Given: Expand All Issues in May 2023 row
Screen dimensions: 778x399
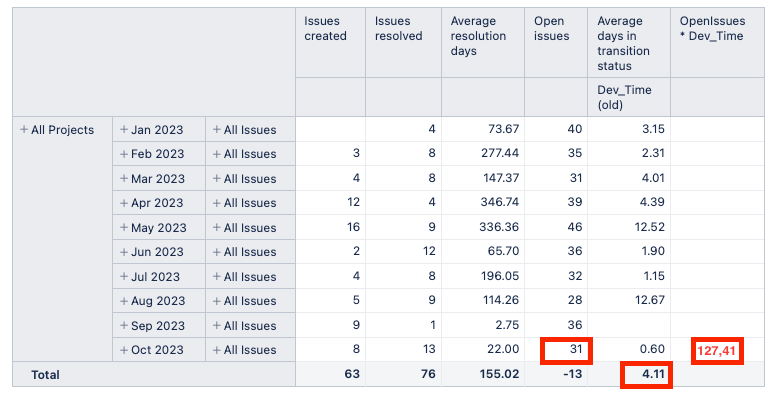Looking at the screenshot, I should click(217, 228).
